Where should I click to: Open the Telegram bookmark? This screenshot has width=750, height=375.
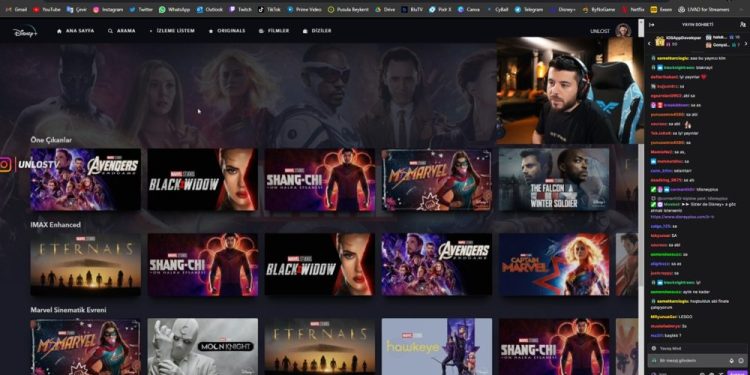coord(530,9)
